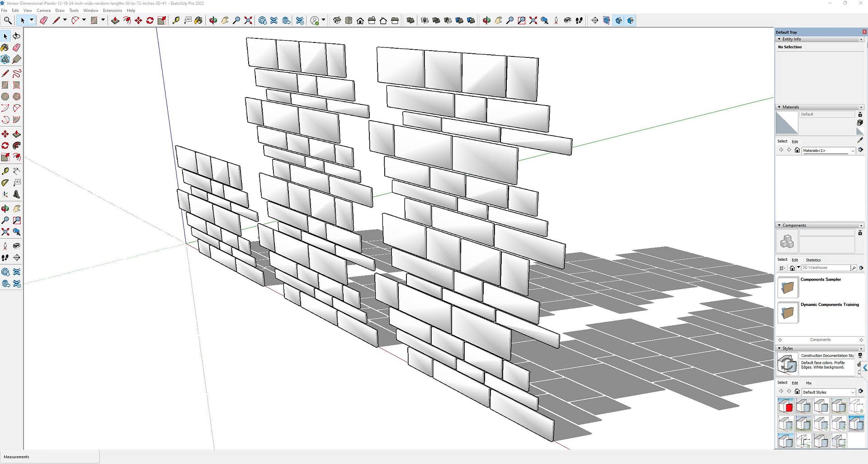Collapse the Materials panel
Screen dimensions: 868x464
tap(779, 107)
